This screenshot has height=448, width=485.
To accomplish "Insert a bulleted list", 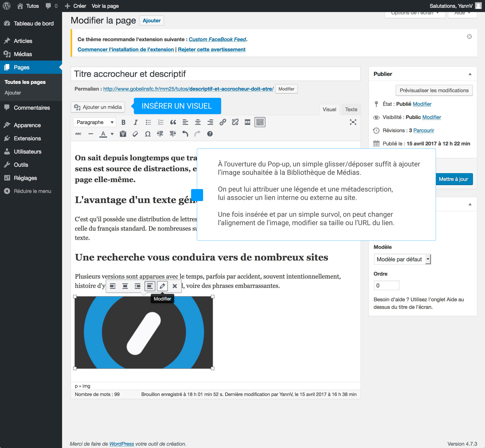I will (148, 122).
